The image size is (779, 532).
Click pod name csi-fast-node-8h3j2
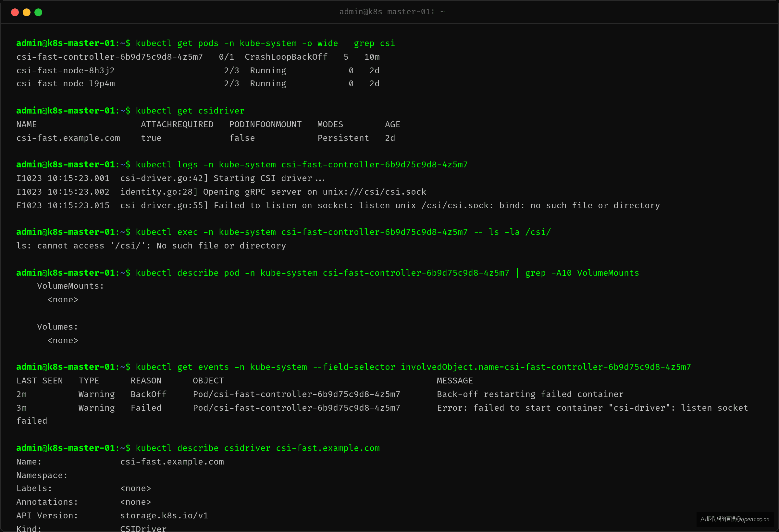tap(66, 71)
